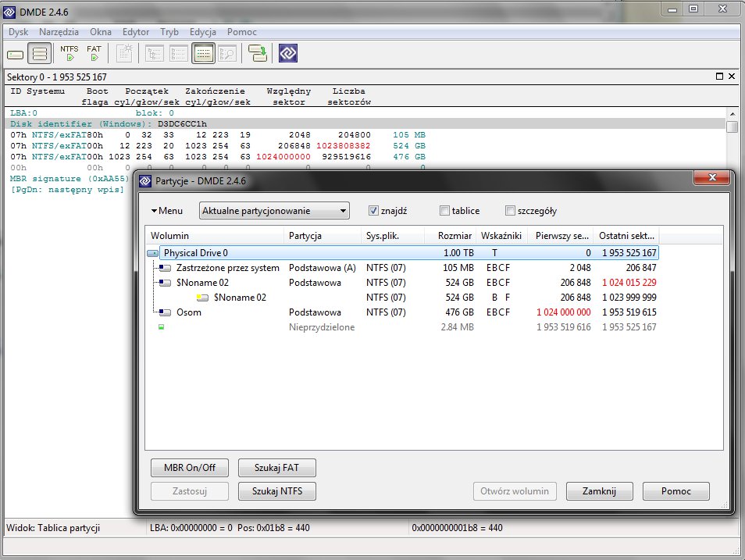This screenshot has width=745, height=560.
Task: Open the Narzędzia menu
Action: [59, 32]
